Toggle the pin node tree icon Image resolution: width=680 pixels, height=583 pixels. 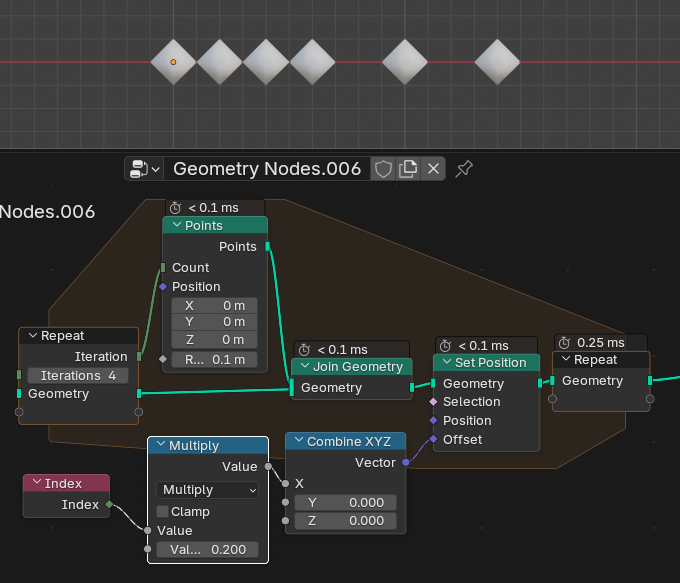[x=463, y=169]
